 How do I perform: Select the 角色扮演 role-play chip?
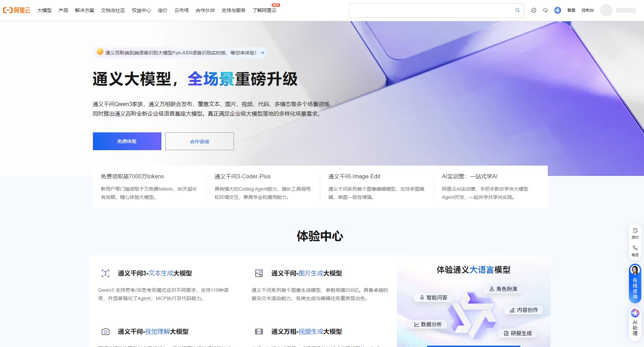tap(503, 289)
